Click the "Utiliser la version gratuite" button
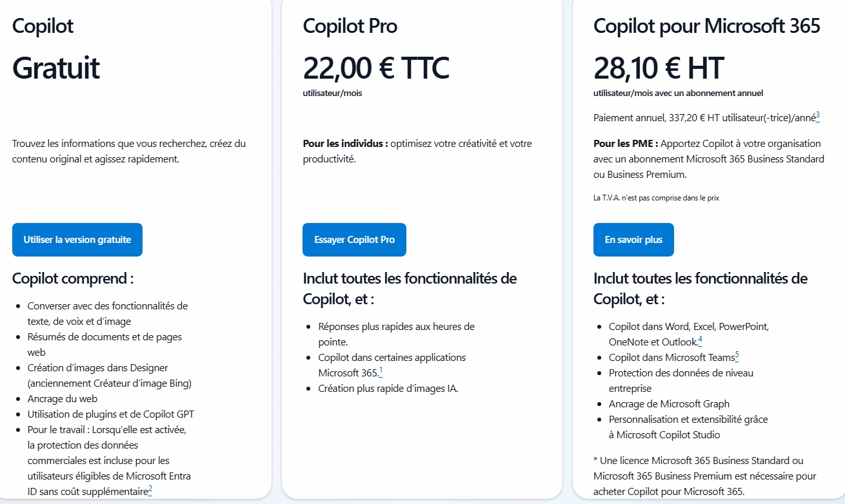The width and height of the screenshot is (845, 504). (x=77, y=240)
